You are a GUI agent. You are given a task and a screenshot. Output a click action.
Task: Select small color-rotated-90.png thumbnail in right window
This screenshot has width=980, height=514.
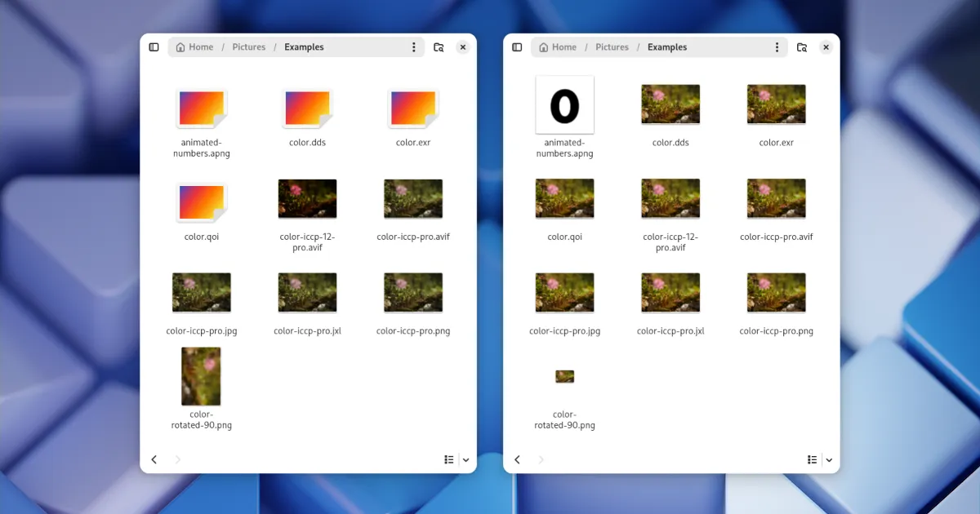pos(564,376)
